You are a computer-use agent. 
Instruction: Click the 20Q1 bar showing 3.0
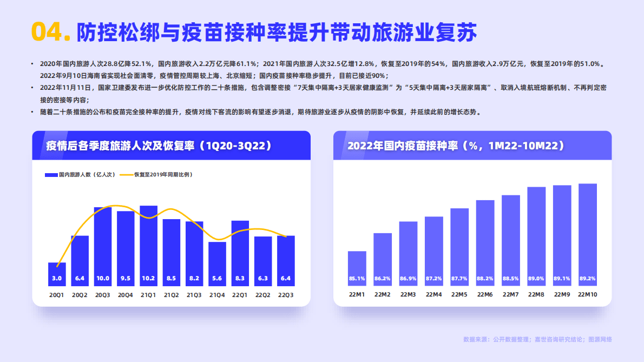tap(56, 275)
